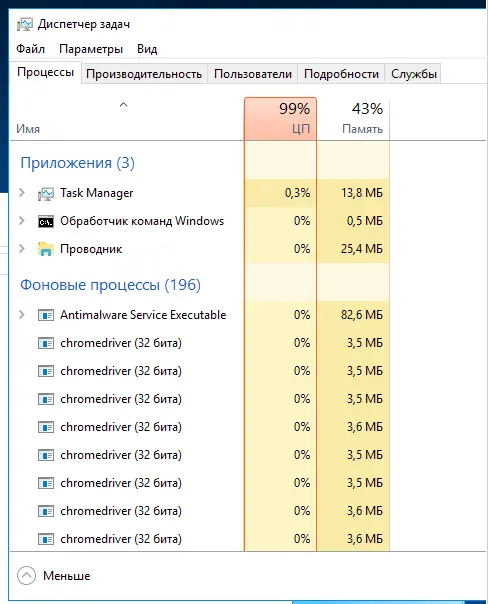Click the Обработчик команд Windows console icon
Viewport: 488px width, 604px height.
tap(45, 221)
